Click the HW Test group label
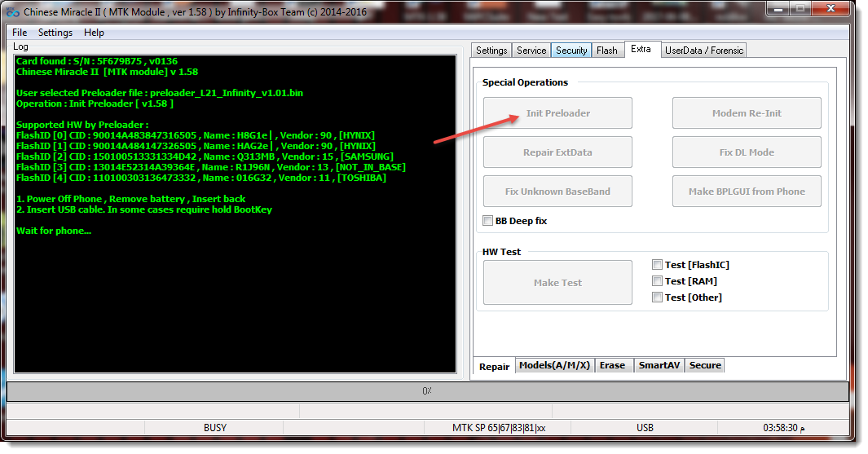The height and width of the screenshot is (454, 868). 501,252
